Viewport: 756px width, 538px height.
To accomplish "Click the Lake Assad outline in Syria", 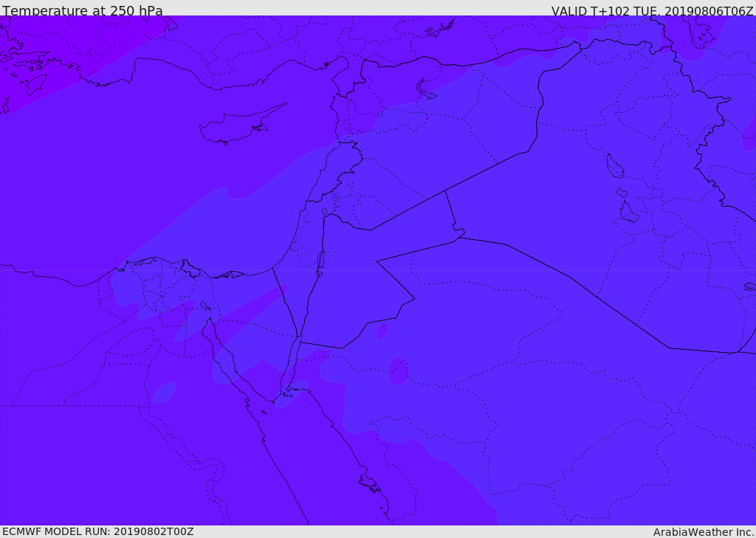I will click(x=426, y=89).
